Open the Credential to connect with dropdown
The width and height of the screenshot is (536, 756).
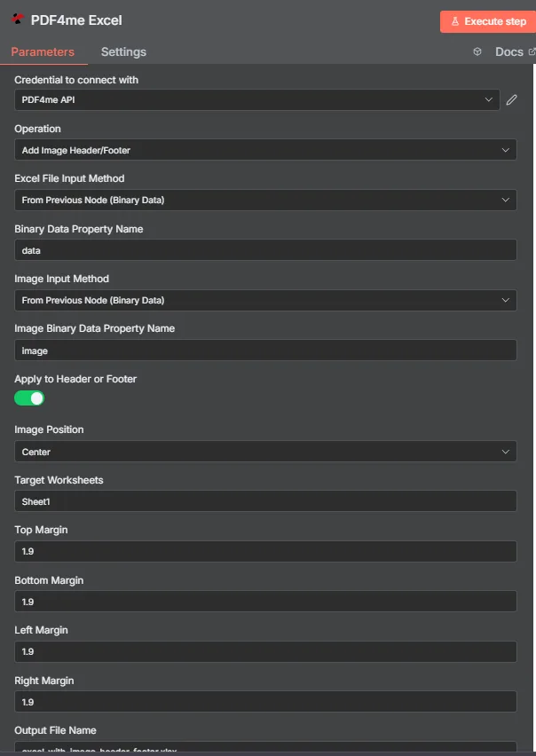pyautogui.click(x=257, y=99)
